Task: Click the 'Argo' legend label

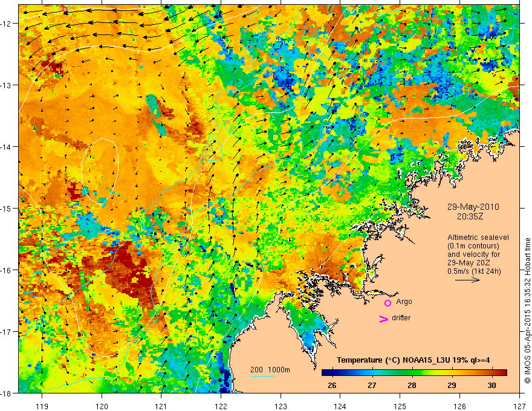Action: tap(404, 302)
